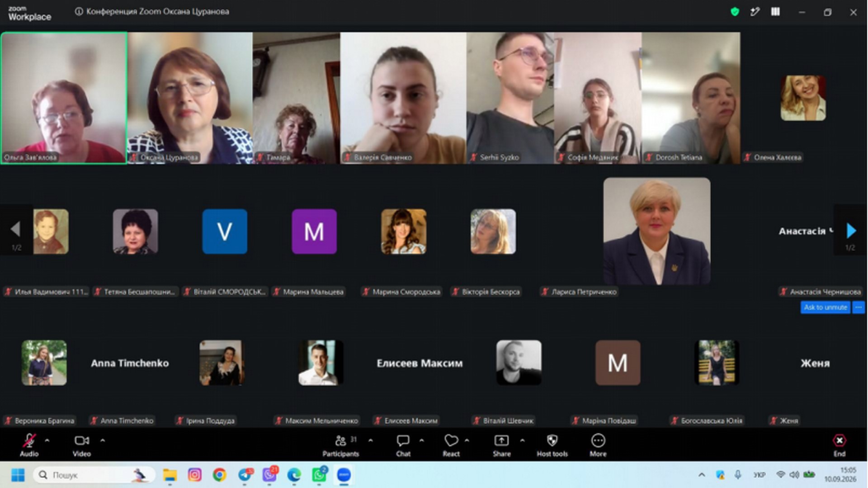Go to next participants page arrow

click(x=851, y=230)
